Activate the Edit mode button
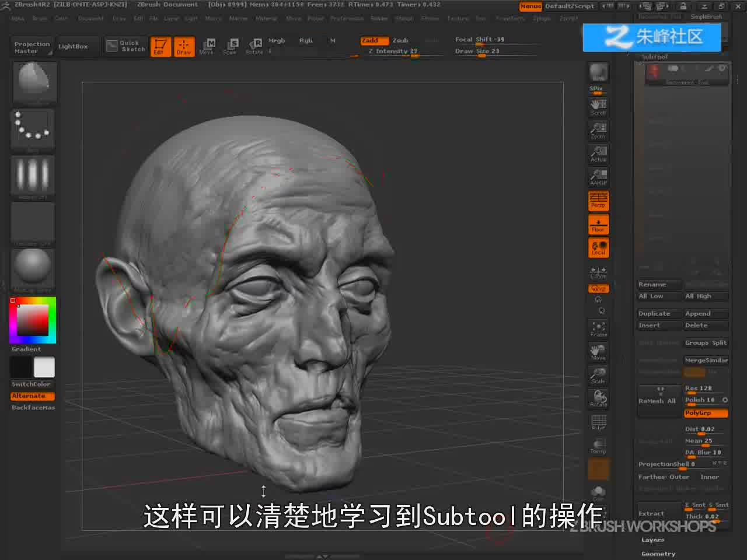The image size is (747, 560). pos(160,47)
